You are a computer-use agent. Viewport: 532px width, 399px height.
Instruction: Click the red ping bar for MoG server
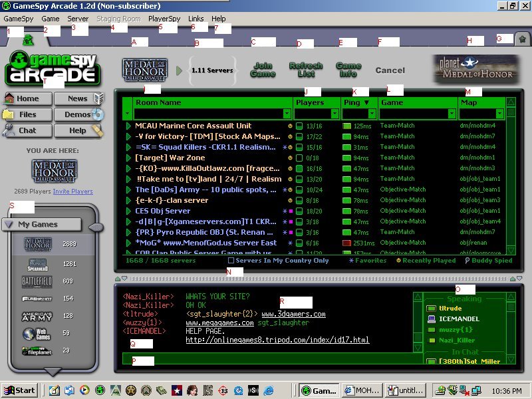[346, 243]
